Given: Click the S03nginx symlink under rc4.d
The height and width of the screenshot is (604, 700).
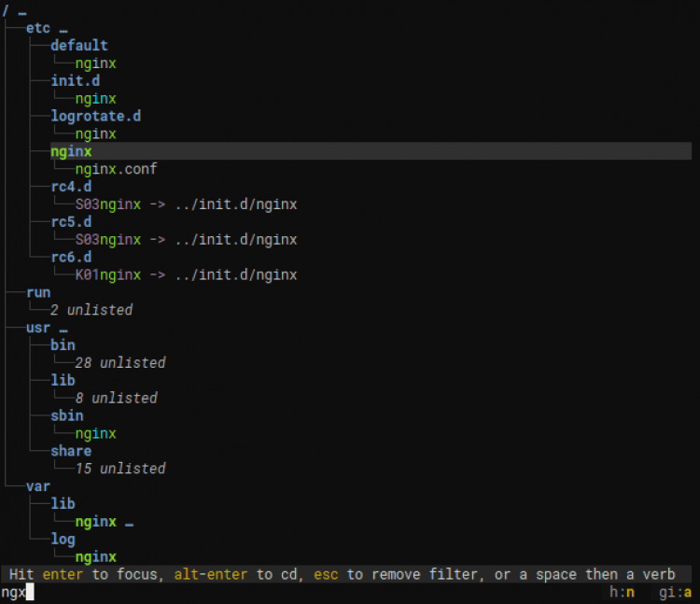Looking at the screenshot, I should [x=108, y=204].
